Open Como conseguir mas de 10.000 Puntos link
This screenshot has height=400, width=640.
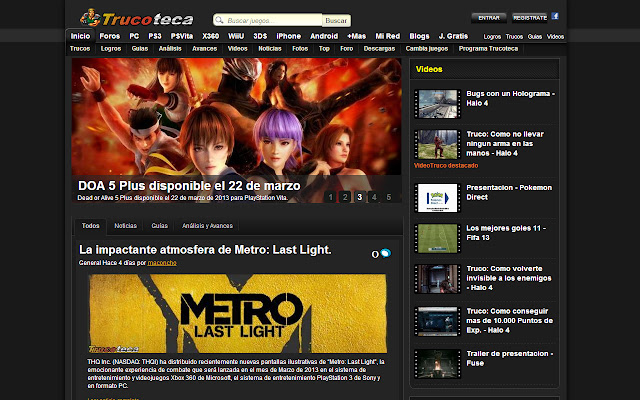[509, 321]
